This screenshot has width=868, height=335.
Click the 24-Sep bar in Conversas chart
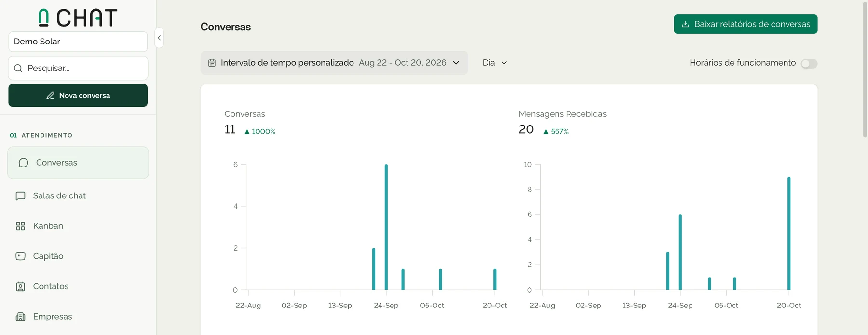tap(386, 227)
